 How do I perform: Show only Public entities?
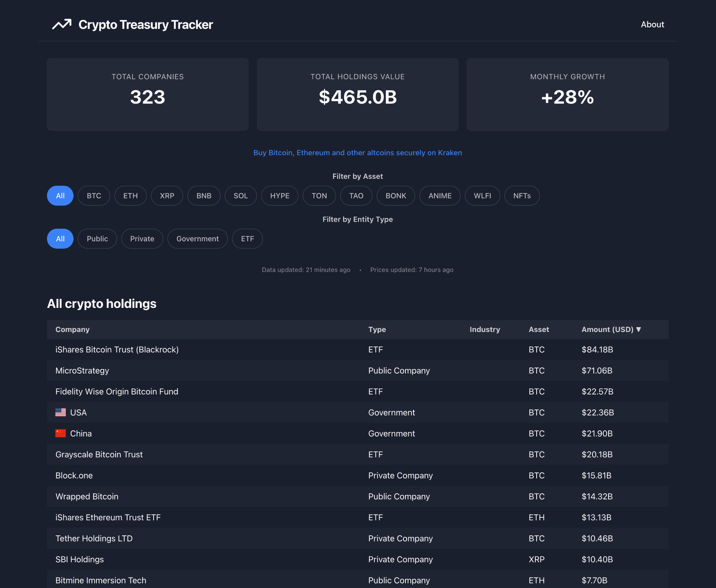click(97, 238)
